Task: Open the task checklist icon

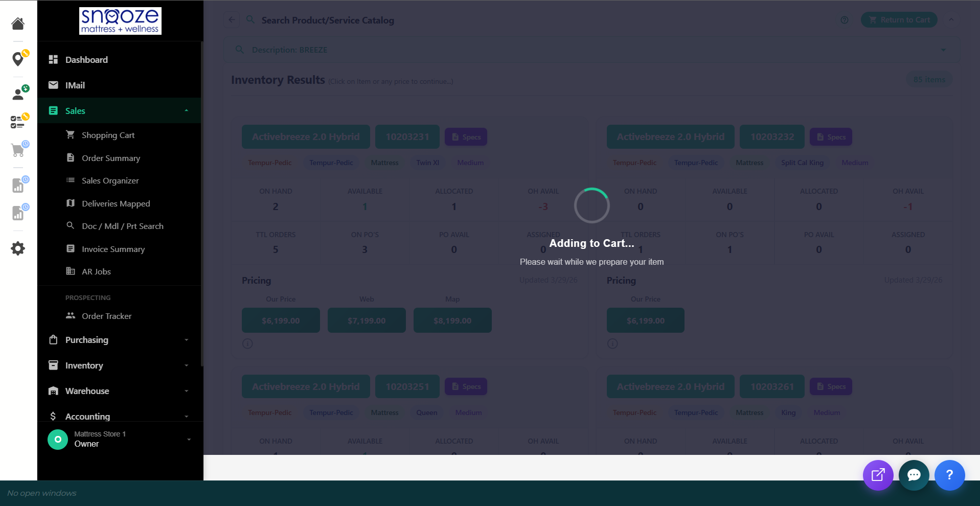Action: tap(18, 122)
